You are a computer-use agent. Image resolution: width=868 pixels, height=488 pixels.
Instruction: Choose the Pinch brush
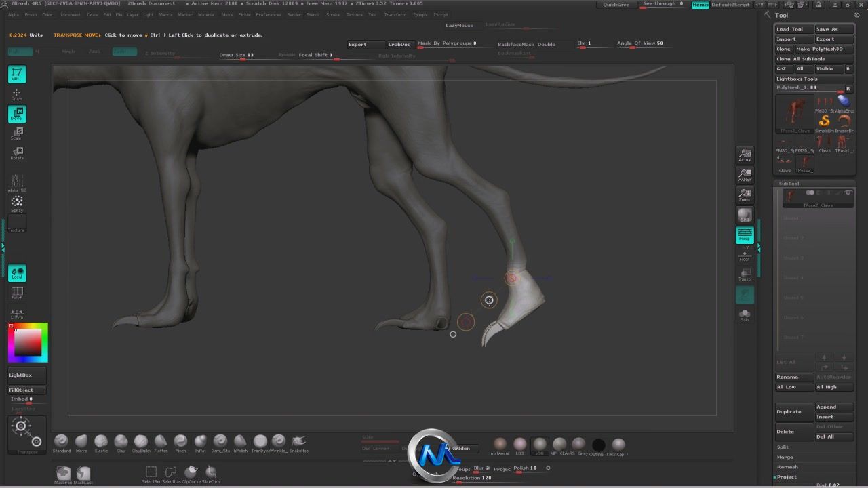[180, 443]
